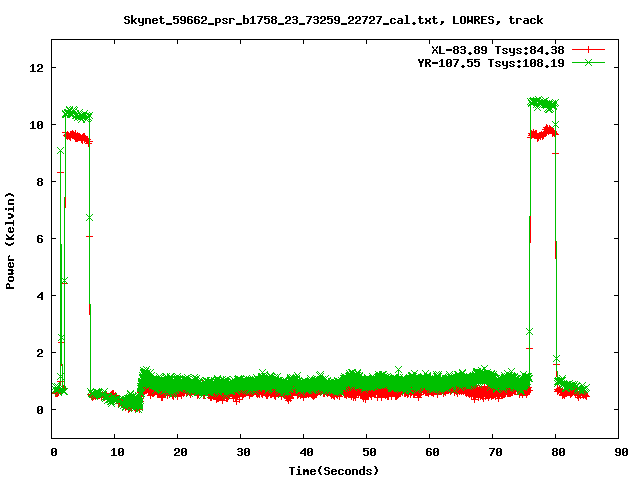
Task: Click y-axis tick label 6
Action: 40,239
